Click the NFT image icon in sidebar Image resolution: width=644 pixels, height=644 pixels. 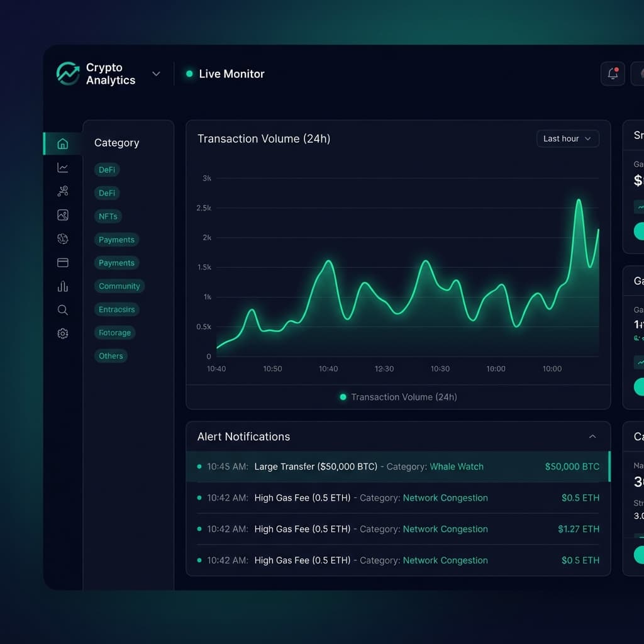[62, 214]
